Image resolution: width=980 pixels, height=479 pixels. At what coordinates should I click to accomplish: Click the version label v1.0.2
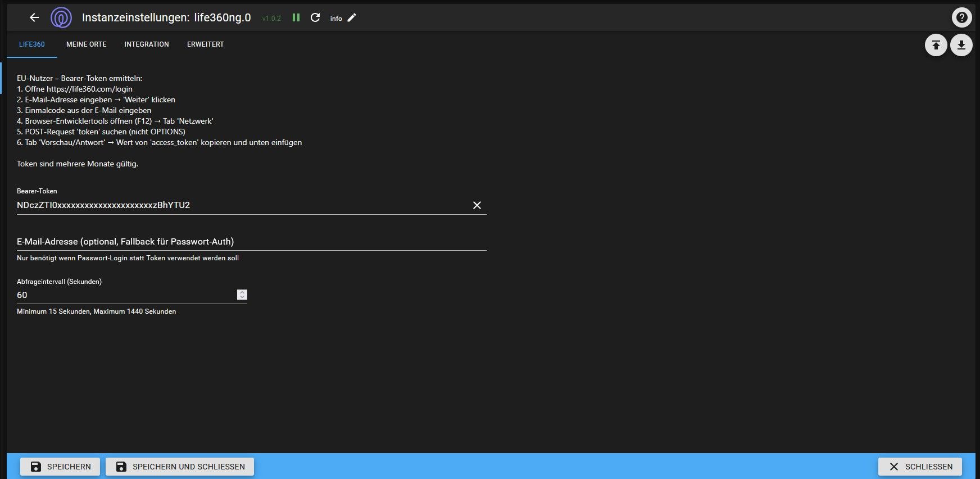(x=271, y=19)
